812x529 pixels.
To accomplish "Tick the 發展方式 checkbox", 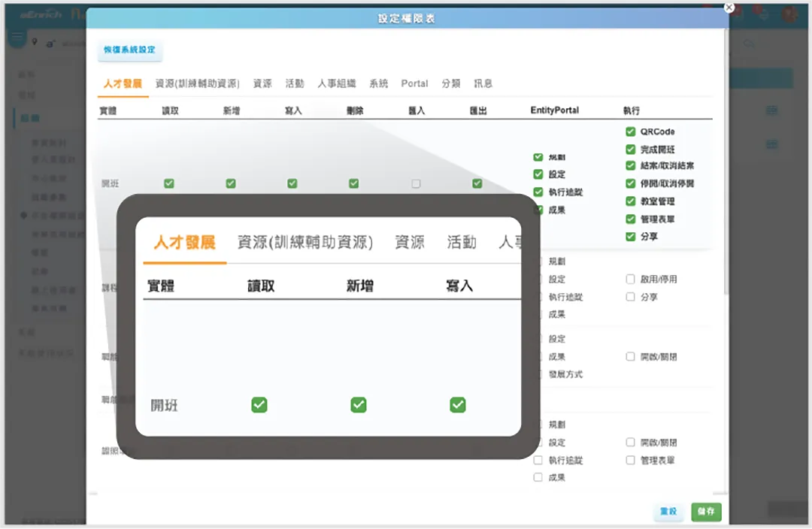I will pos(538,374).
